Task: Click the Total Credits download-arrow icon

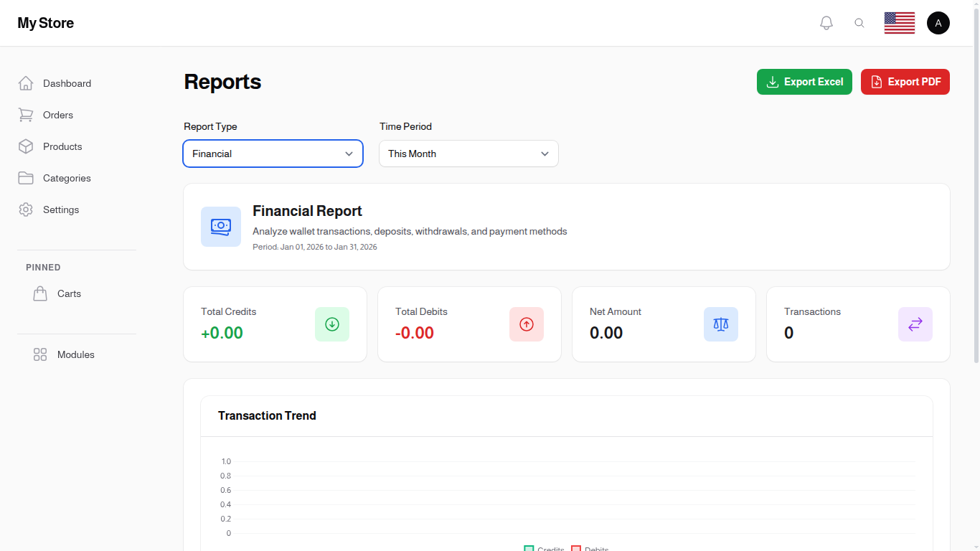Action: click(x=331, y=324)
